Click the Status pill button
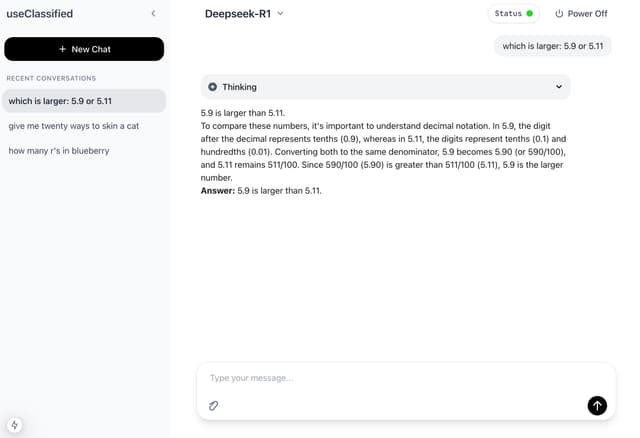 513,13
